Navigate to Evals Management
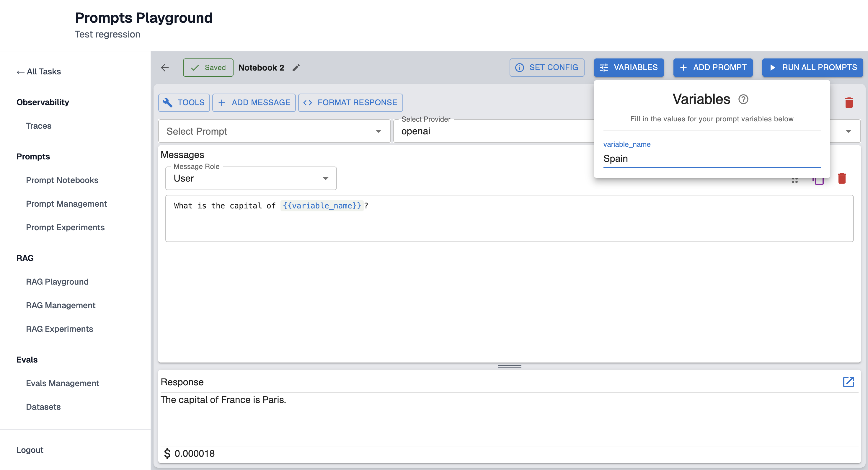 click(x=62, y=383)
